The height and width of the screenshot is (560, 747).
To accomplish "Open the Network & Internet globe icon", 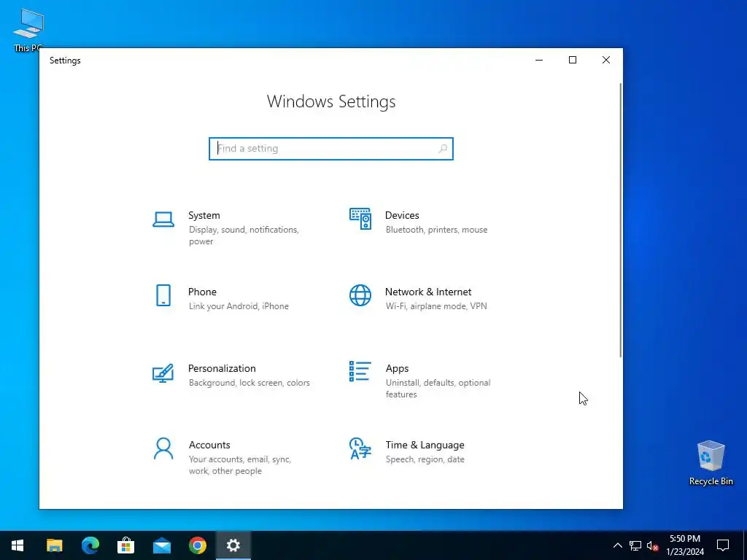I will coord(360,295).
